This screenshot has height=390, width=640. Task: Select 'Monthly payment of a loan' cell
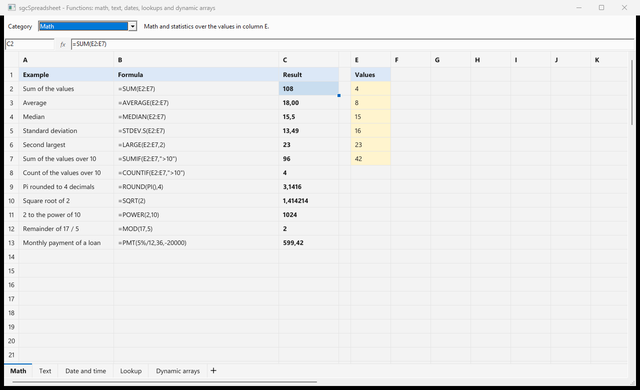[x=66, y=243]
